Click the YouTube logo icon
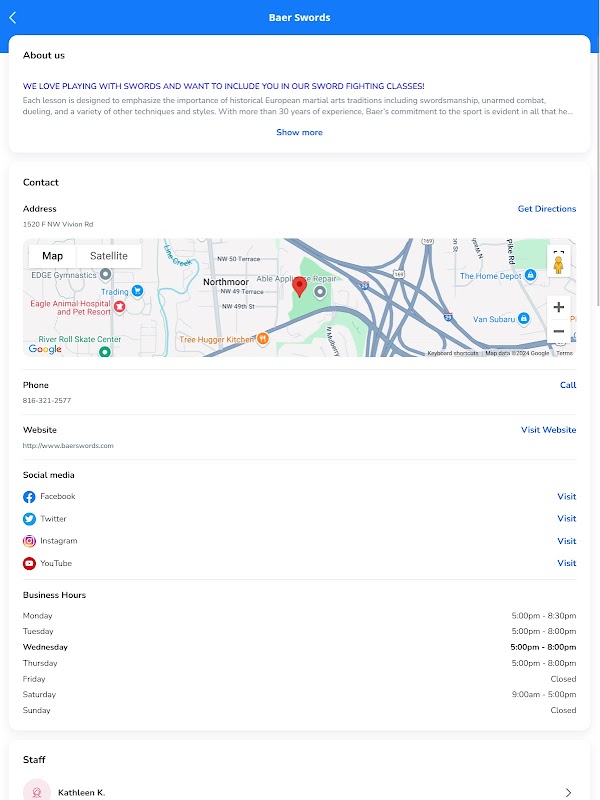Viewport: 600px width, 800px height. [x=29, y=563]
